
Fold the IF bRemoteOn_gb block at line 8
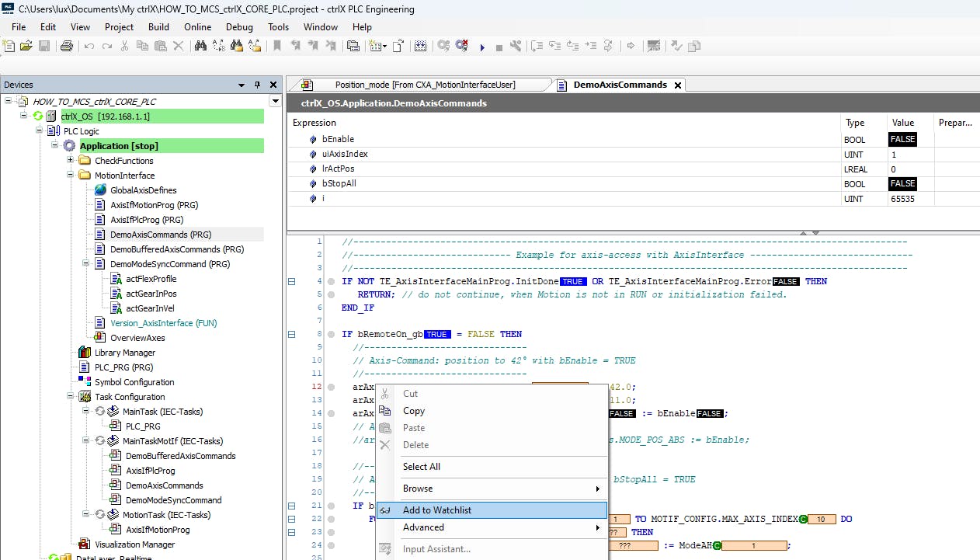[292, 334]
